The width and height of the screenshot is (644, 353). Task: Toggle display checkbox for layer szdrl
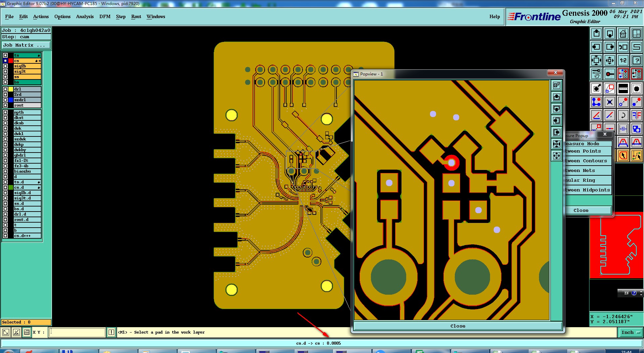[5, 100]
